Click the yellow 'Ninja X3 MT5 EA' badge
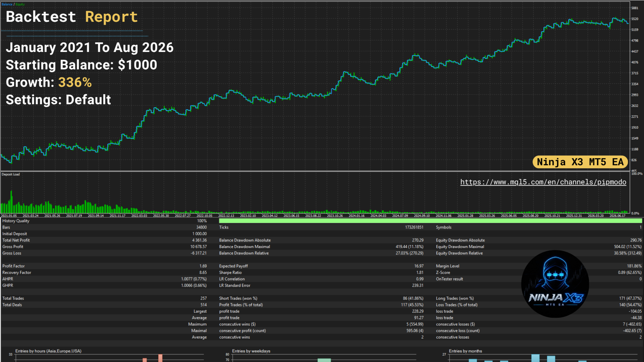Viewport: 644px width, 362px height. pos(580,162)
